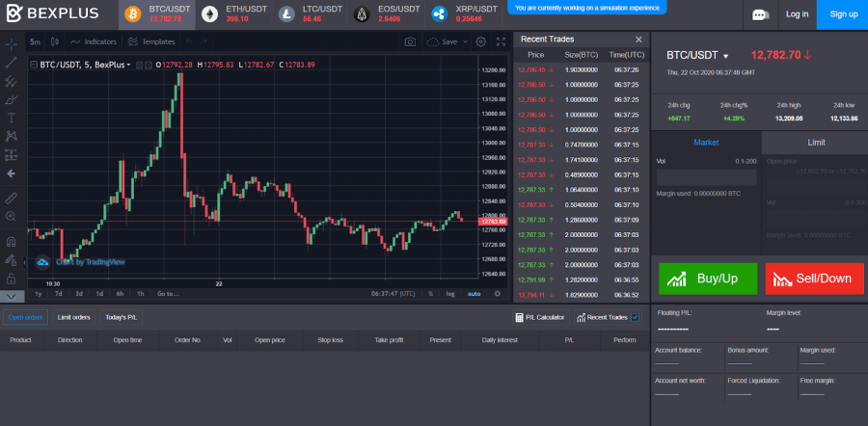Screen dimensions: 868x426
Task: Close the Recent Trades panel
Action: coord(638,40)
